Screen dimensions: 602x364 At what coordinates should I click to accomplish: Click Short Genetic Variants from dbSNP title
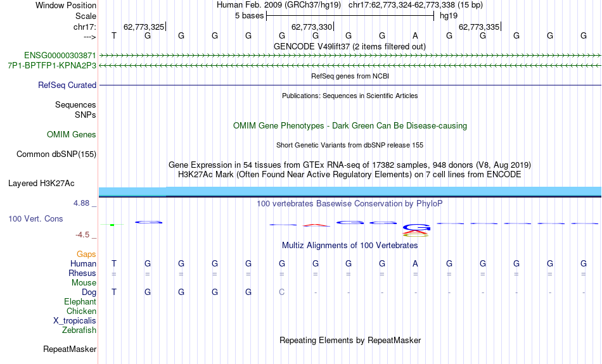pos(350,145)
